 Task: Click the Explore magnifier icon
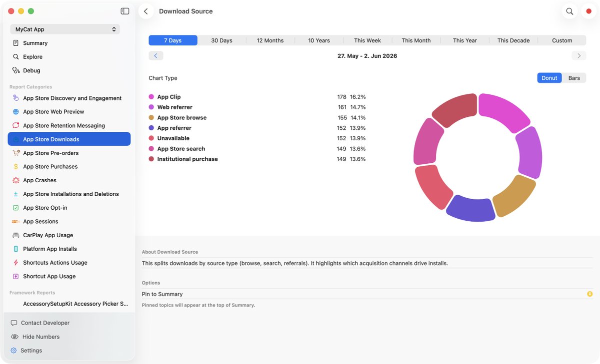click(x=16, y=57)
